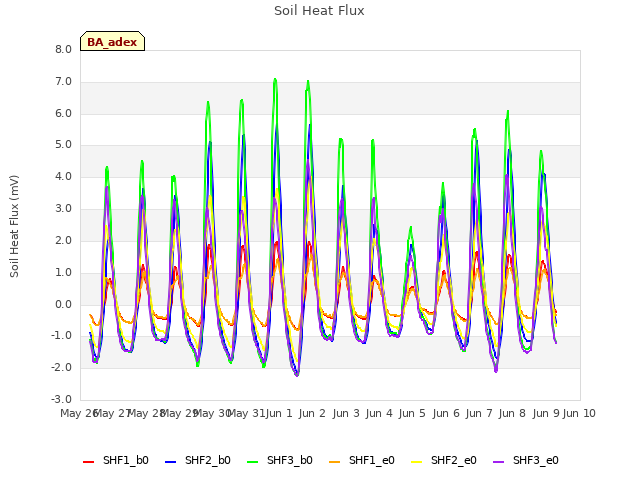Click the orange SHF1_e0 legend swatch

click(334, 461)
